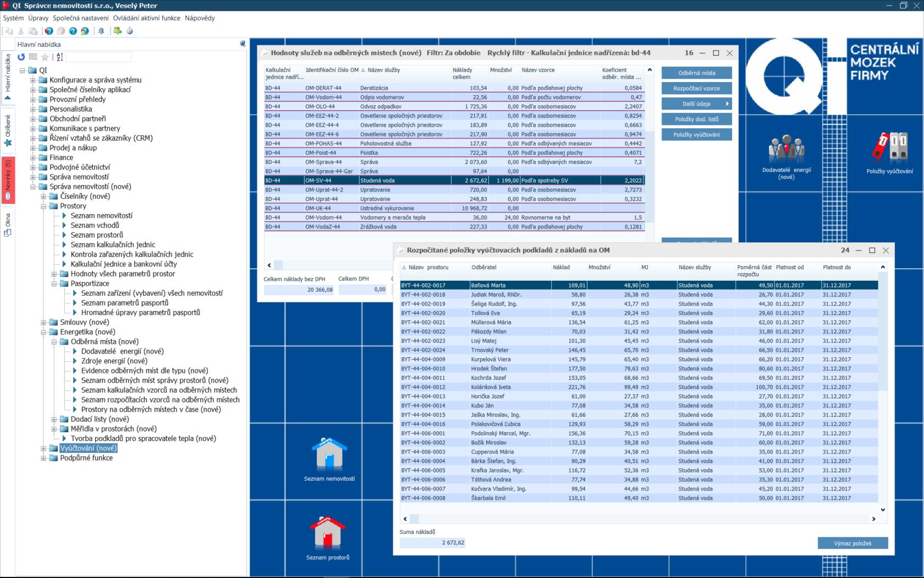Image resolution: width=924 pixels, height=578 pixels.
Task: Refresh the main menu tree
Action: (21, 57)
